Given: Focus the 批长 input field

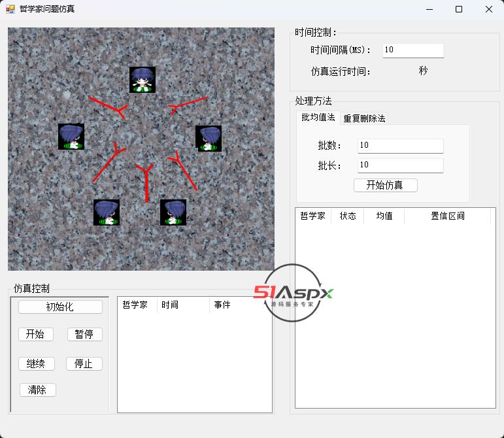Looking at the screenshot, I should 400,165.
